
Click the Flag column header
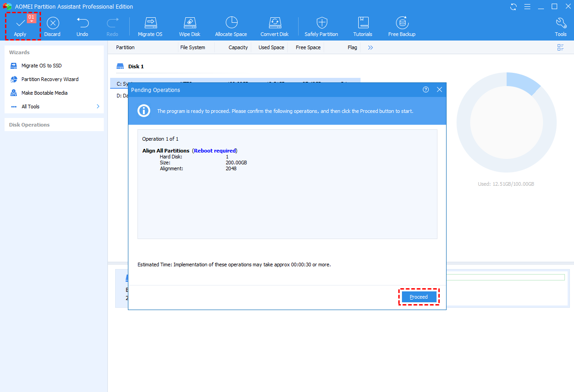click(352, 47)
